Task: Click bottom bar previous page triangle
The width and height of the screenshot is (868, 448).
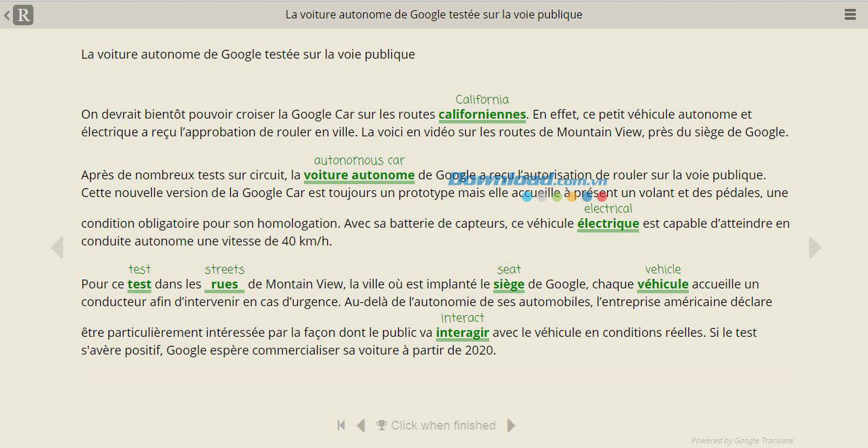Action: point(361,425)
